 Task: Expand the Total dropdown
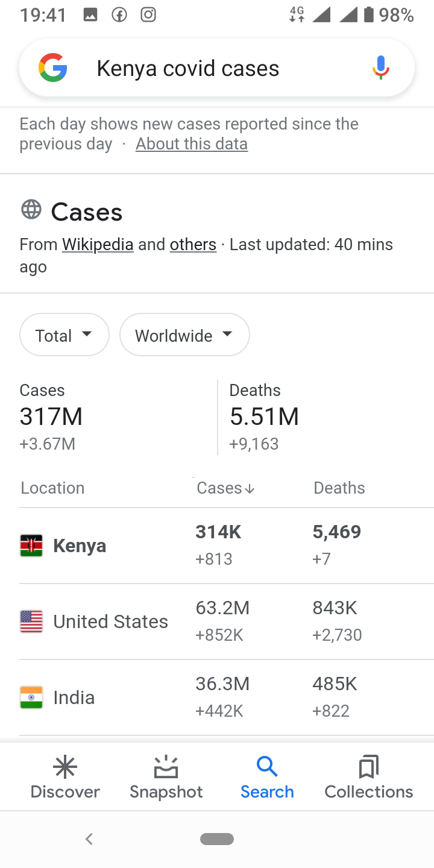(64, 335)
